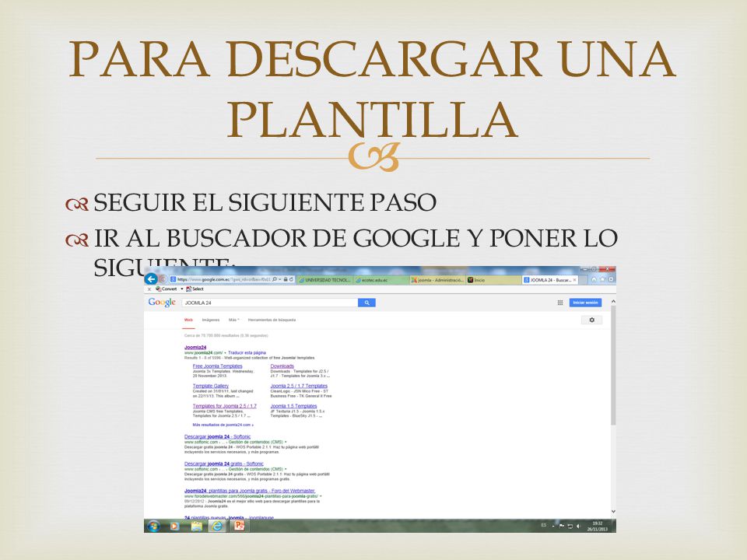Image resolution: width=747 pixels, height=560 pixels.
Task: Open the Windows Start button
Action: point(153,527)
